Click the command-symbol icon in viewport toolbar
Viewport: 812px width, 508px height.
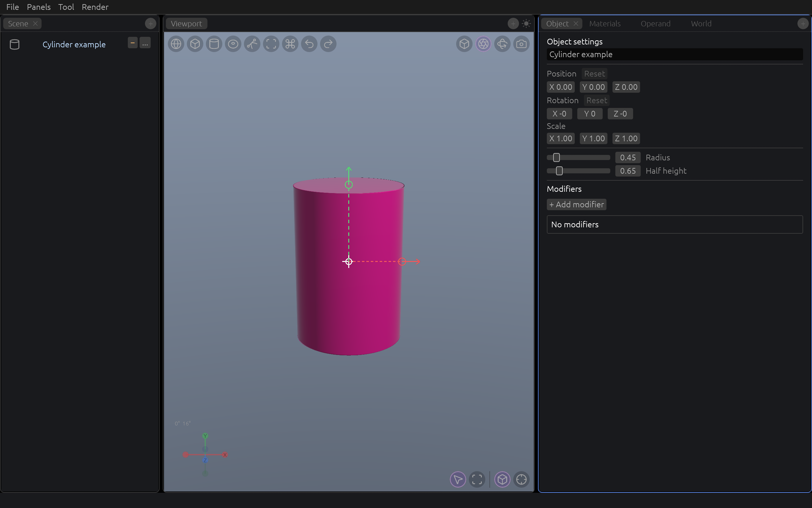click(x=290, y=44)
